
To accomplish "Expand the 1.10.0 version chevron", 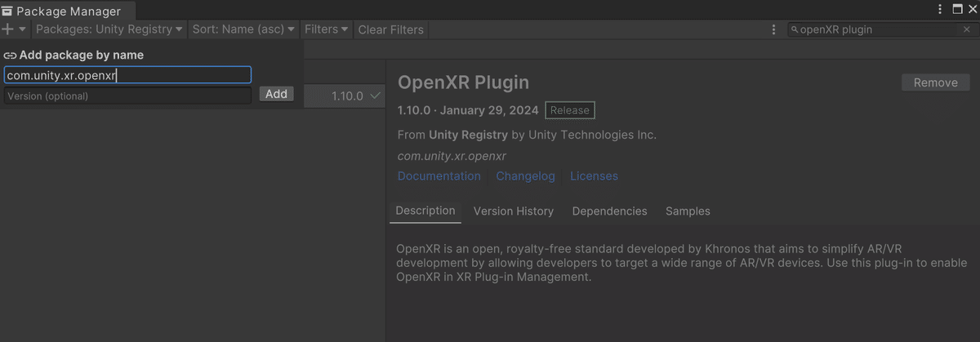I will click(x=376, y=95).
